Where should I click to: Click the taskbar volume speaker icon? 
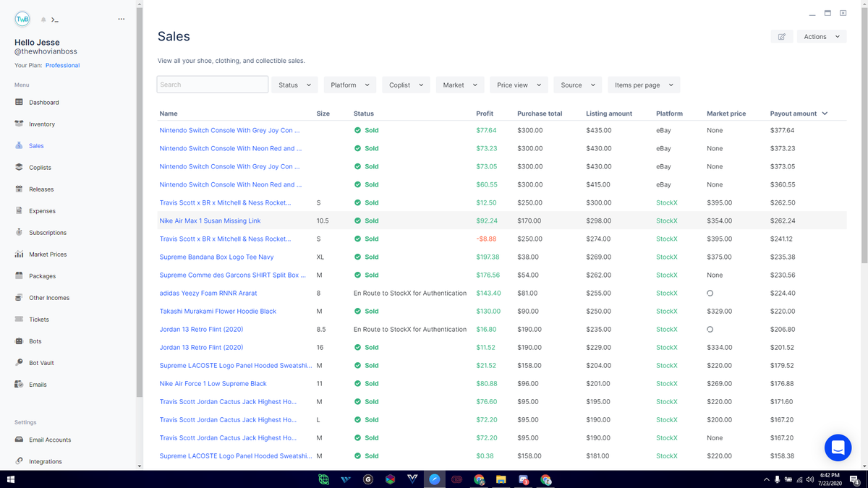pos(810,479)
